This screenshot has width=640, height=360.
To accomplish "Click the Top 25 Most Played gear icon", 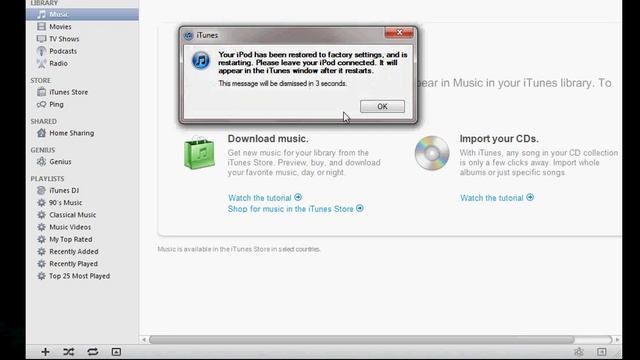I will coord(41,276).
